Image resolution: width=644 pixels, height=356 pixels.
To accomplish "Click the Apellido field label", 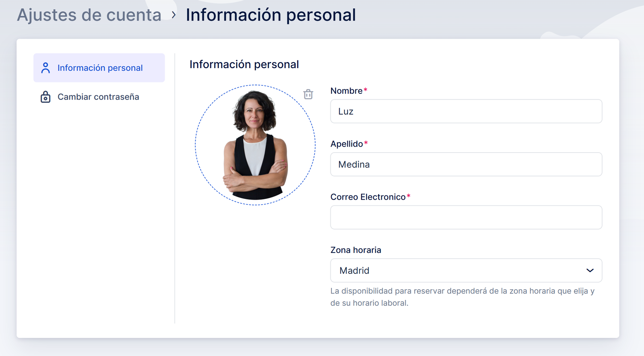I will (346, 144).
